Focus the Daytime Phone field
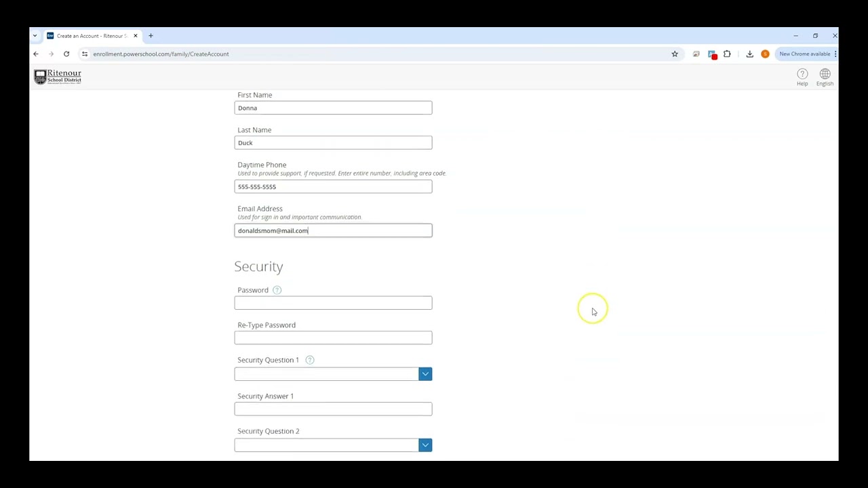868x488 pixels. 333,186
